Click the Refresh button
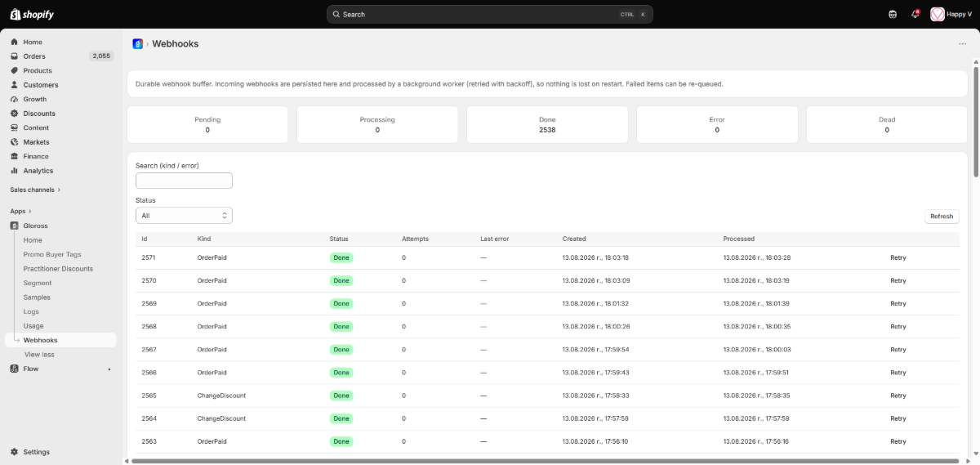The height and width of the screenshot is (465, 980). (942, 217)
